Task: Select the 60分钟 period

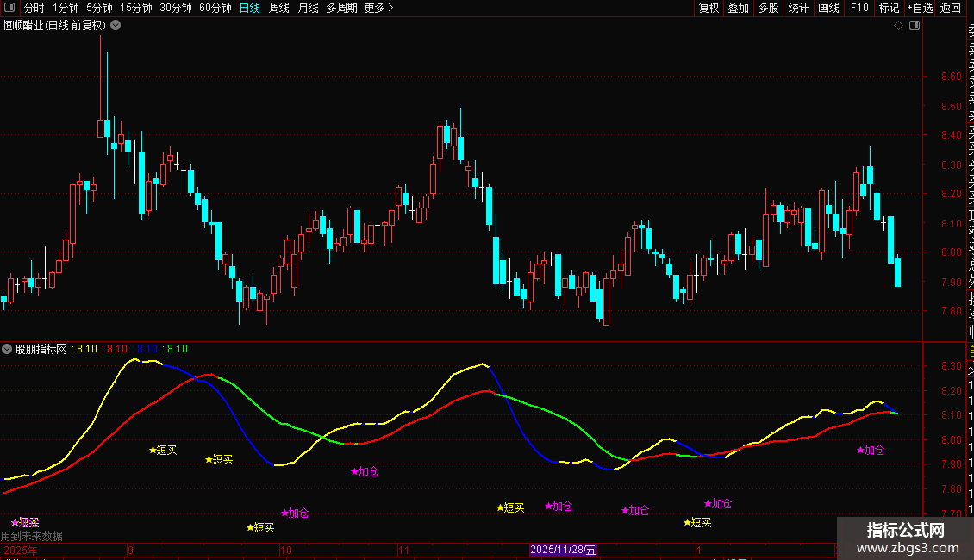Action: [x=215, y=8]
